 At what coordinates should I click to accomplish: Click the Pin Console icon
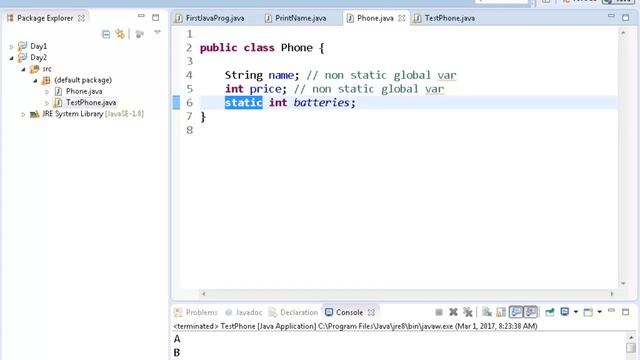(550, 312)
